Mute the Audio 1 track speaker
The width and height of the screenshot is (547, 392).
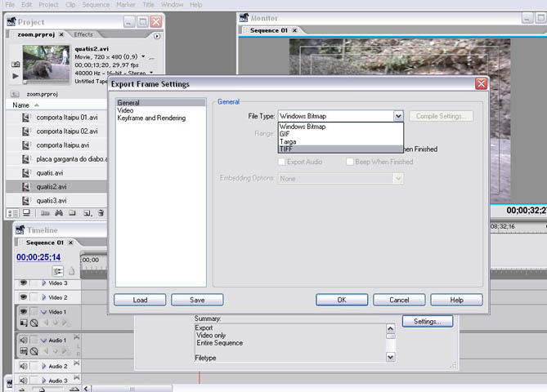tap(23, 340)
